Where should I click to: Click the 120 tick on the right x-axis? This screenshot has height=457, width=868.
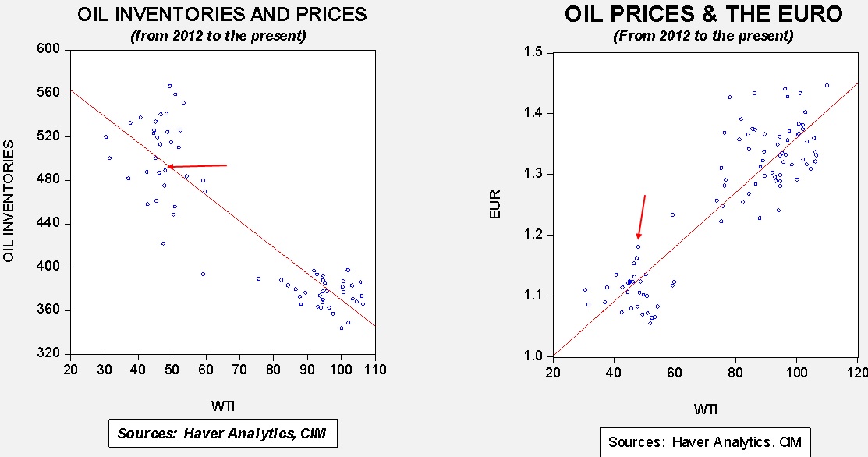(x=857, y=371)
